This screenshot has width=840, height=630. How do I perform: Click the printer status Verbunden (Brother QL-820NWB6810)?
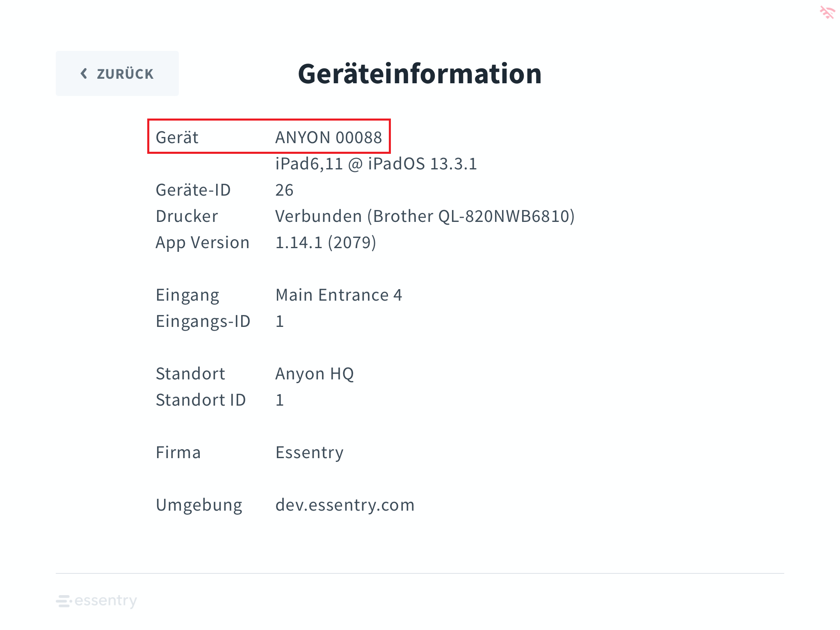click(x=425, y=216)
